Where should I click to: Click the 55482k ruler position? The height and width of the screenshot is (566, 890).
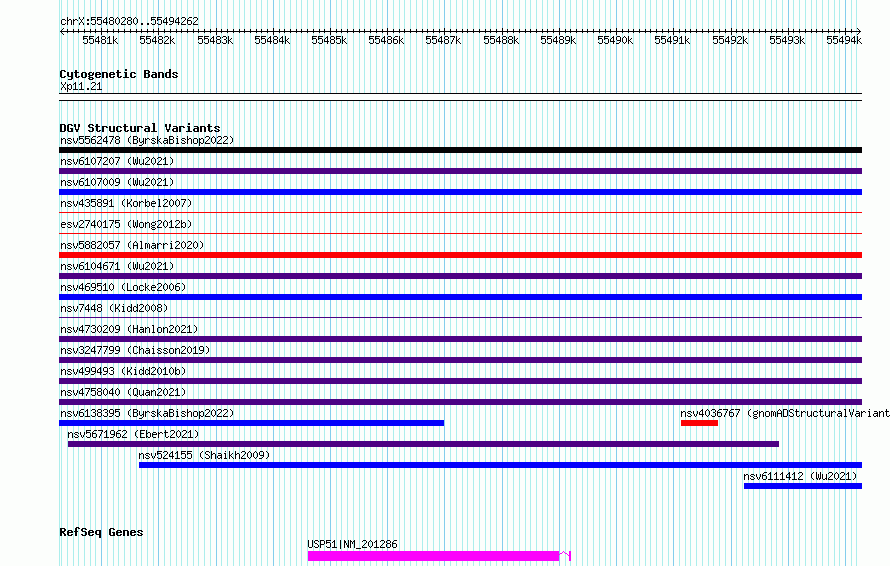tap(157, 40)
